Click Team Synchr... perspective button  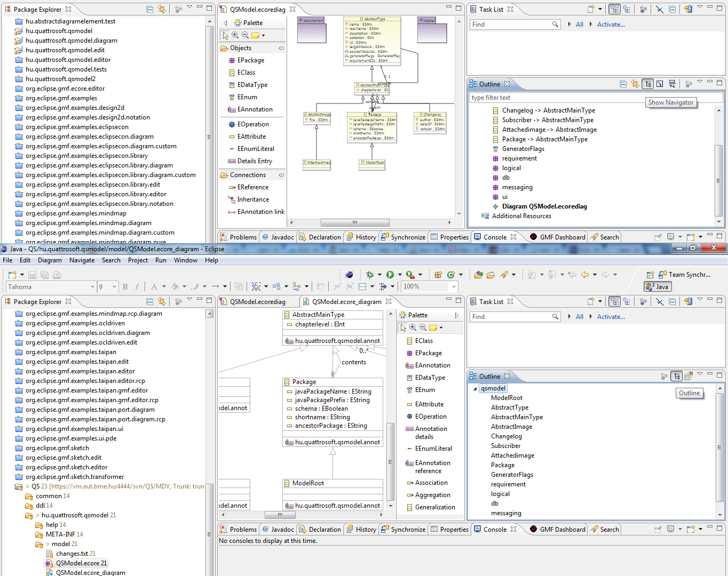click(x=684, y=275)
